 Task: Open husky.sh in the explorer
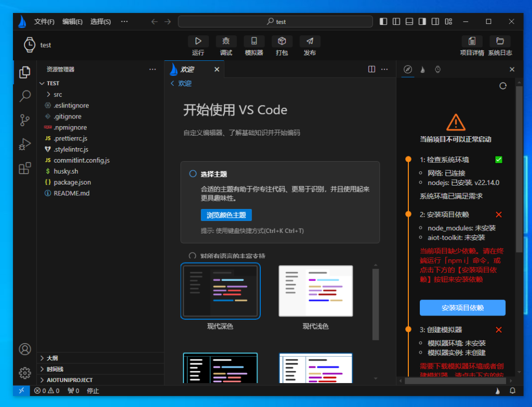[x=100, y=171]
